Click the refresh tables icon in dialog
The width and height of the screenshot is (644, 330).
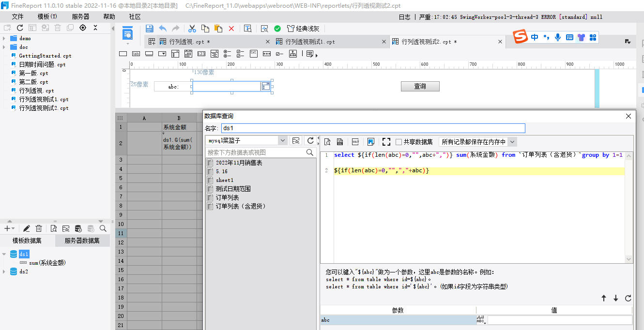(x=311, y=140)
